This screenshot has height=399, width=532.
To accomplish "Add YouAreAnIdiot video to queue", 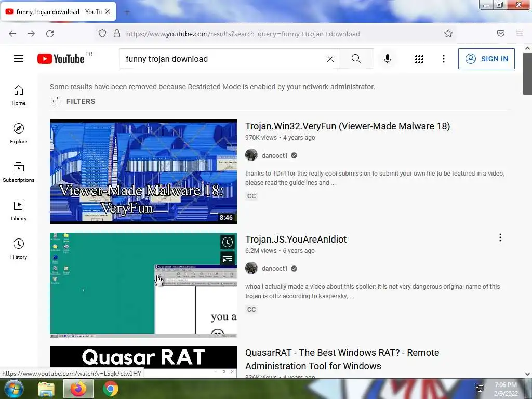I will click(228, 260).
